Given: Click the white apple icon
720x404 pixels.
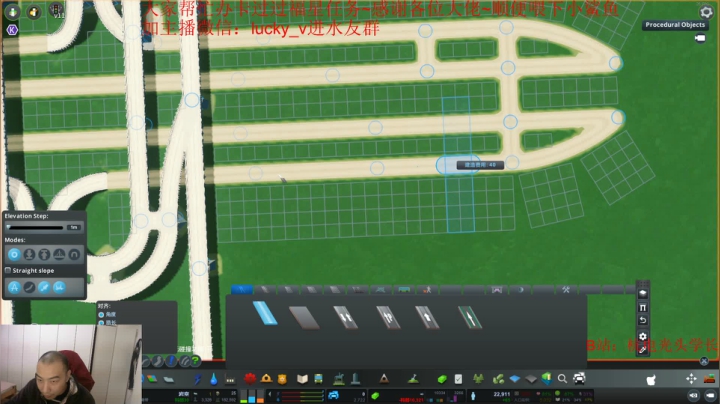Looking at the screenshot, I should click(x=651, y=380).
